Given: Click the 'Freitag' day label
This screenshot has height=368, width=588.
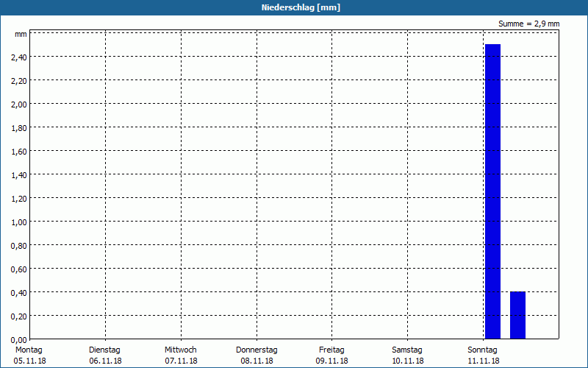Looking at the screenshot, I should pos(331,350).
